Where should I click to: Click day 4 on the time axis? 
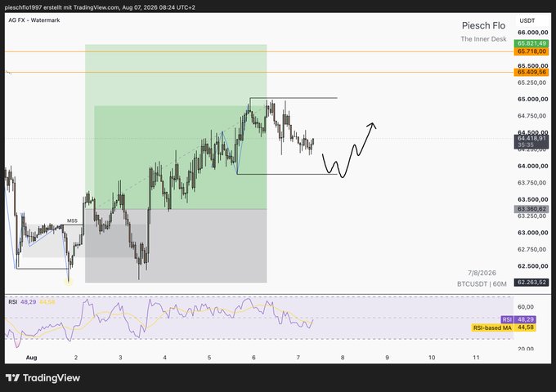(165, 358)
